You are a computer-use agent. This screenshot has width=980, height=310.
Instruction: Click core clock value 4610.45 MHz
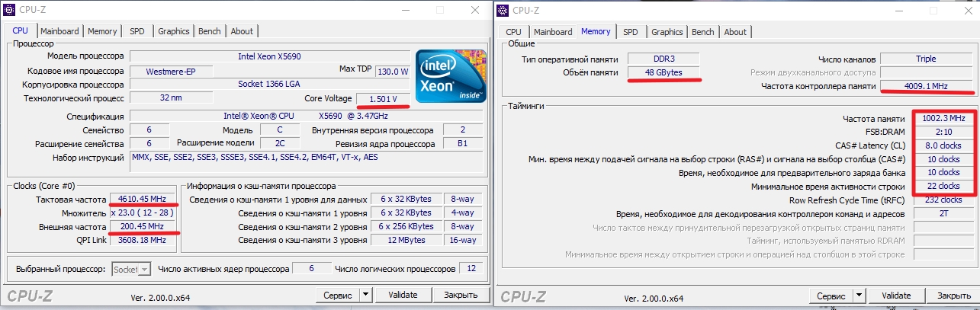click(x=143, y=199)
